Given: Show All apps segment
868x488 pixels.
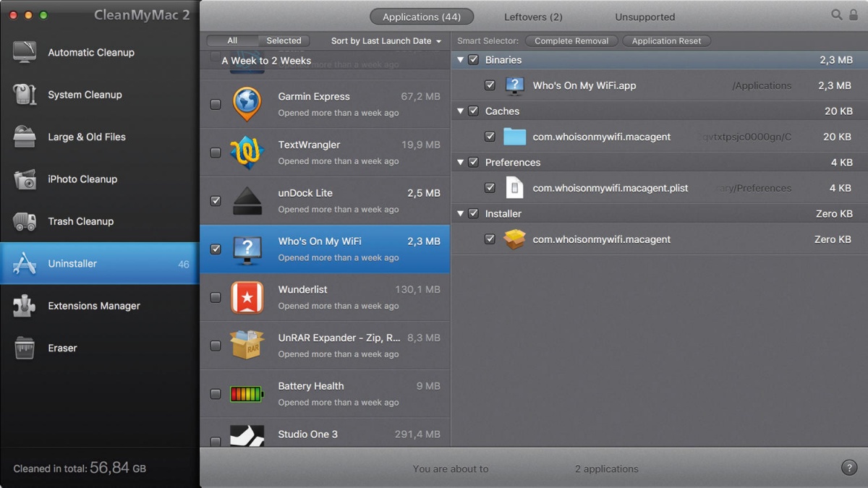Looking at the screenshot, I should 232,41.
